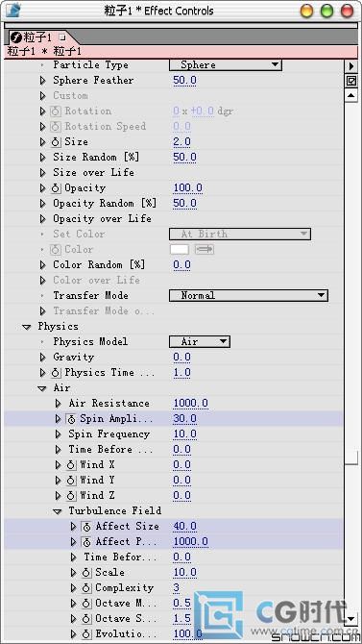Expand the Air Resistance property

58,404
